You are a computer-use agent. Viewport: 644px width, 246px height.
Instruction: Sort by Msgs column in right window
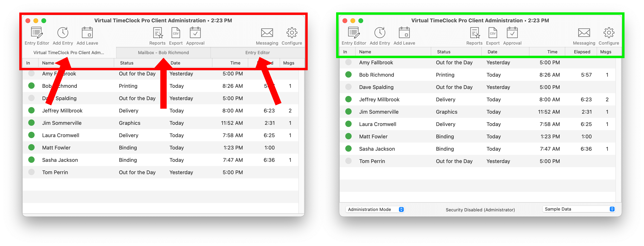point(609,52)
